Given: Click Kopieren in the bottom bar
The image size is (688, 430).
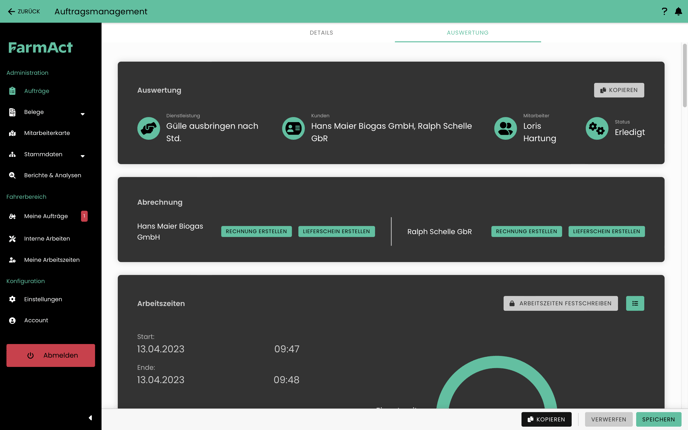Looking at the screenshot, I should pos(546,419).
